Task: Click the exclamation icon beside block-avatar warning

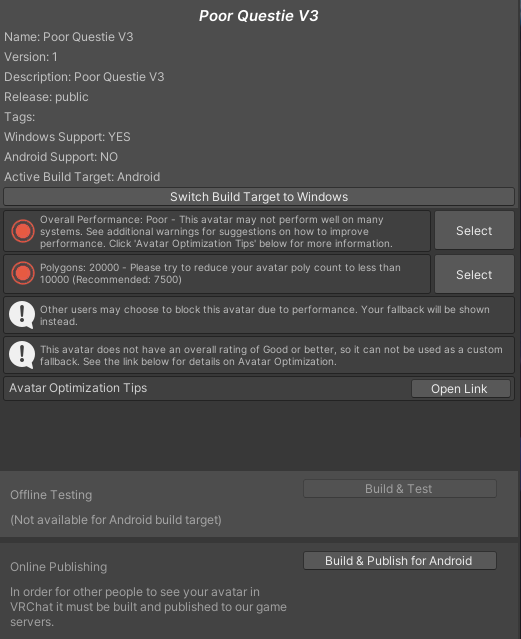Action: point(22,315)
